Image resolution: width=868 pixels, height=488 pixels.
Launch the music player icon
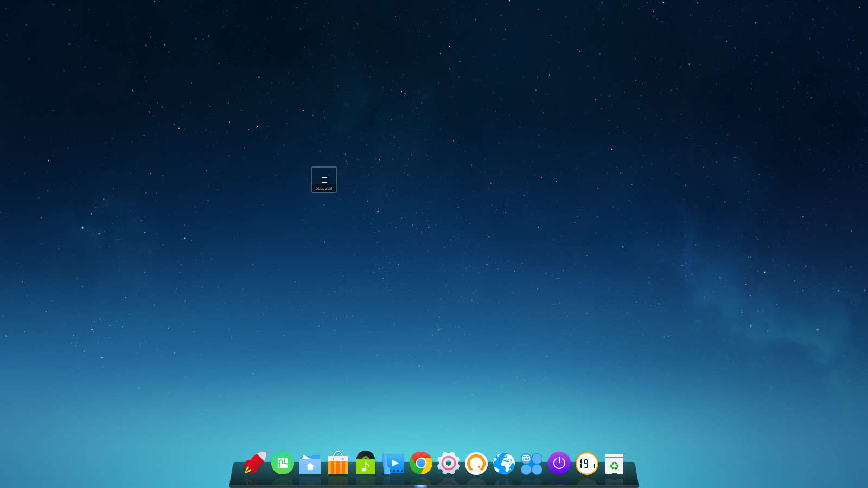pyautogui.click(x=366, y=463)
